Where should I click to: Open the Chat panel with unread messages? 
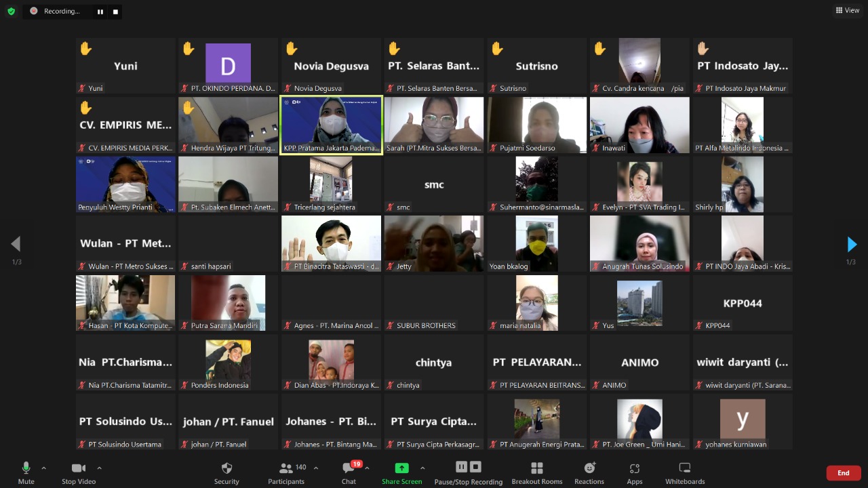(x=349, y=468)
